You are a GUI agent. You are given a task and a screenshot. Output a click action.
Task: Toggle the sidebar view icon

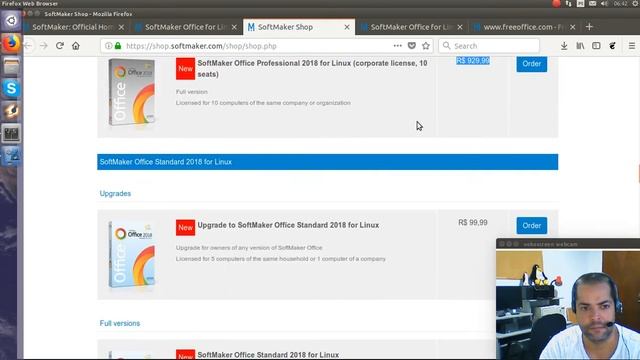click(x=596, y=46)
